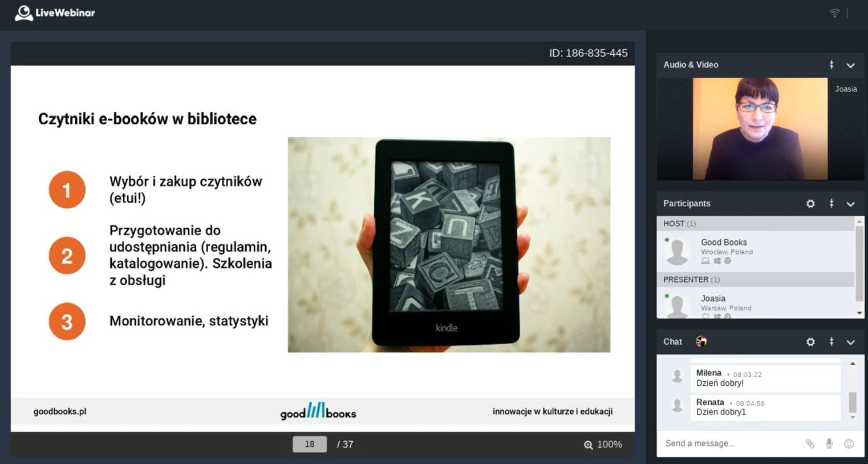The width and height of the screenshot is (868, 464).
Task: Click the zoom magnifier icon
Action: pyautogui.click(x=588, y=445)
